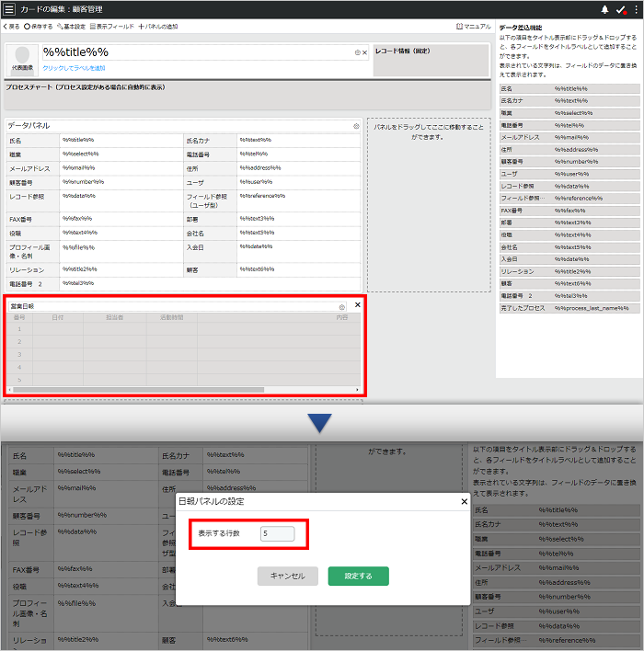The width and height of the screenshot is (644, 651).
Task: Open the hamburger menu in the title bar
Action: (x=9, y=9)
